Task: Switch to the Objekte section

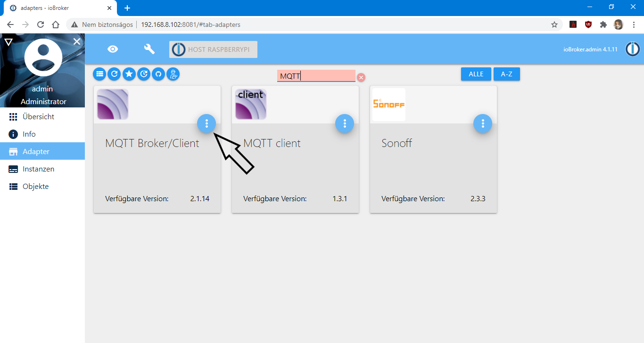Action: point(35,186)
